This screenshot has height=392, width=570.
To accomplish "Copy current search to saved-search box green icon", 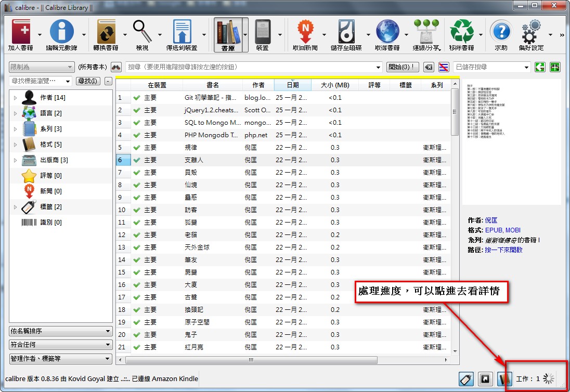I will point(540,67).
